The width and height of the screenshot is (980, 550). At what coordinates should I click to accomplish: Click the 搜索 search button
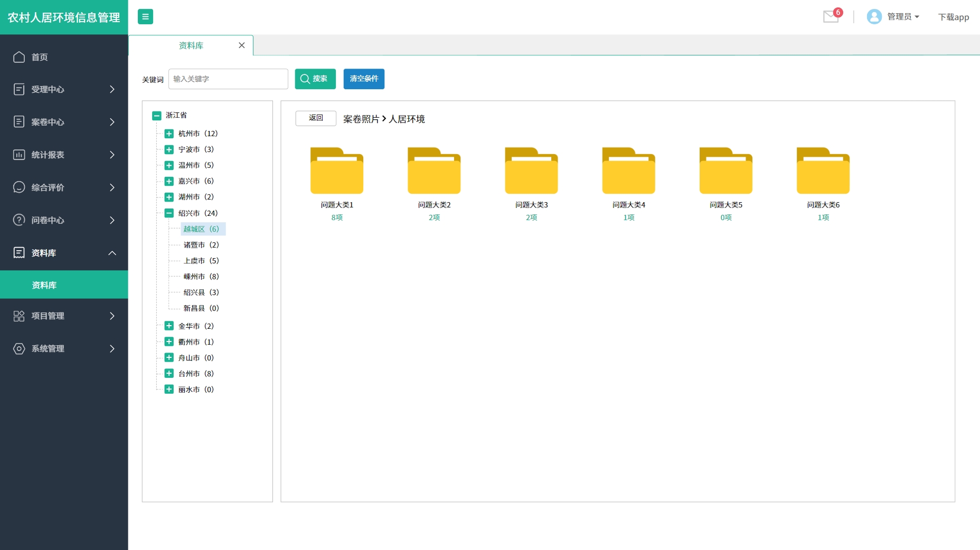[315, 79]
